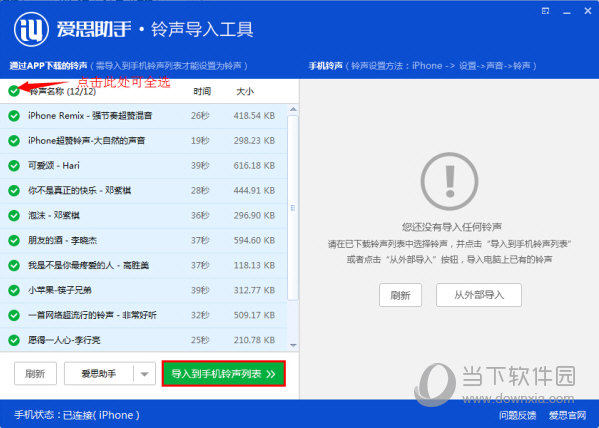The image size is (599, 428).
Task: Select ringtone 泡沫 - 邓紫棋
Action: pyautogui.click(x=144, y=216)
